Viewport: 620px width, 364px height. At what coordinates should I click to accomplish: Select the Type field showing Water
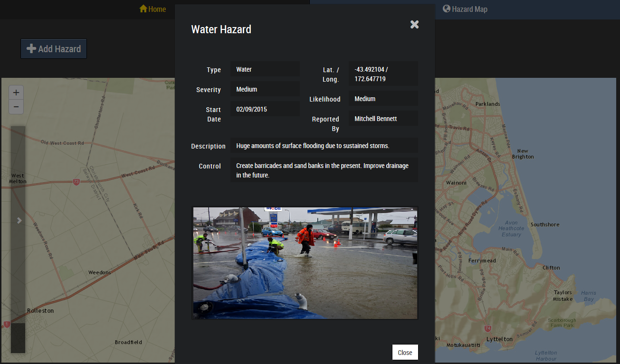(265, 69)
